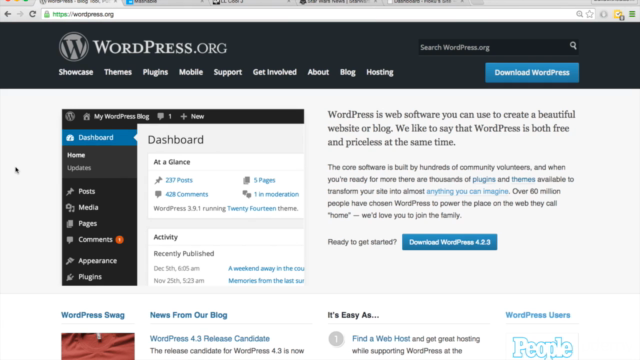Click the A weekend away in the cou post
640x360 pixels.
pos(266,269)
